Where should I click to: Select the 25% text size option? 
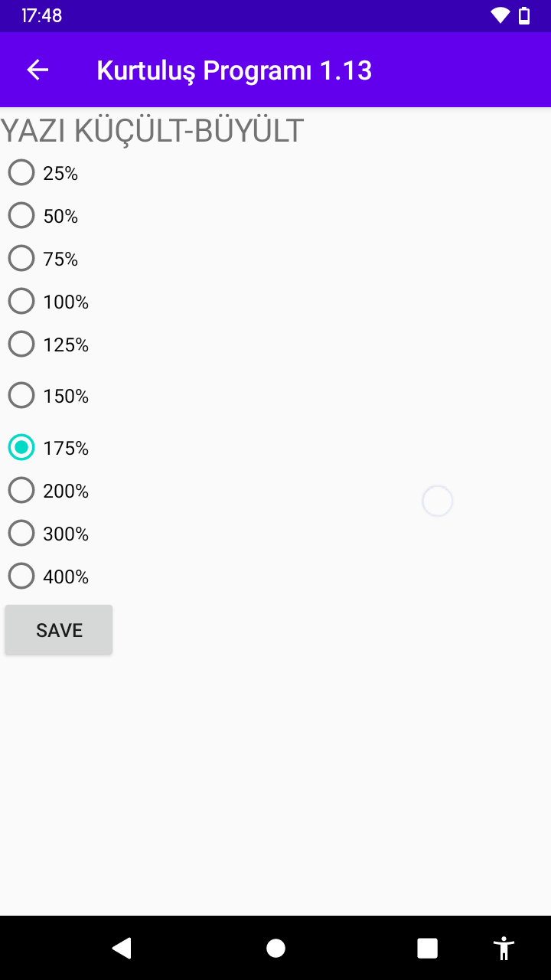point(21,173)
